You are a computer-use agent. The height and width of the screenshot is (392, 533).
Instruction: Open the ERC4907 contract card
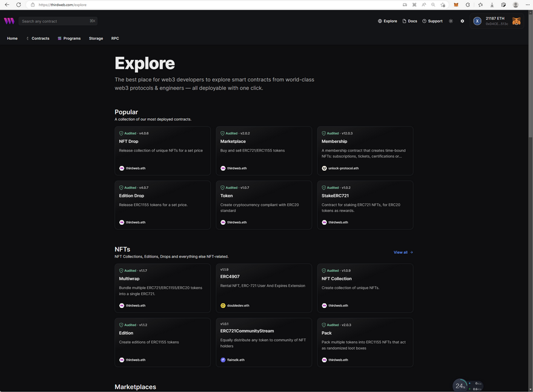click(x=264, y=288)
